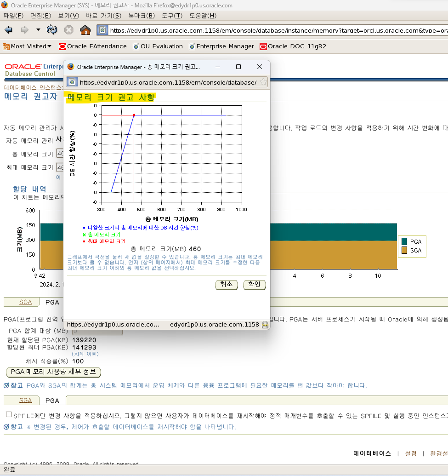Open the Oracle DOC 11gR2 bookmark
The width and height of the screenshot is (448, 476).
(293, 46)
